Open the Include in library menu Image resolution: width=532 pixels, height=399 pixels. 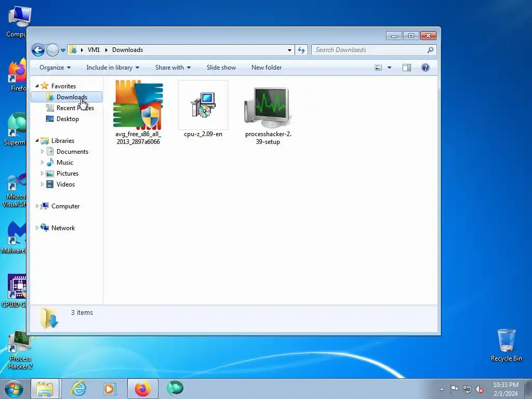113,68
